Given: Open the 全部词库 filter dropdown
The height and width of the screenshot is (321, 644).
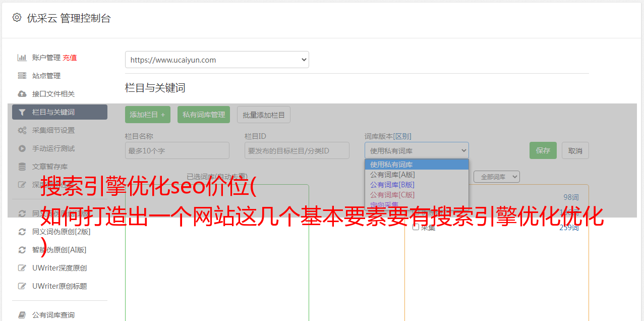Looking at the screenshot, I should pos(497,177).
